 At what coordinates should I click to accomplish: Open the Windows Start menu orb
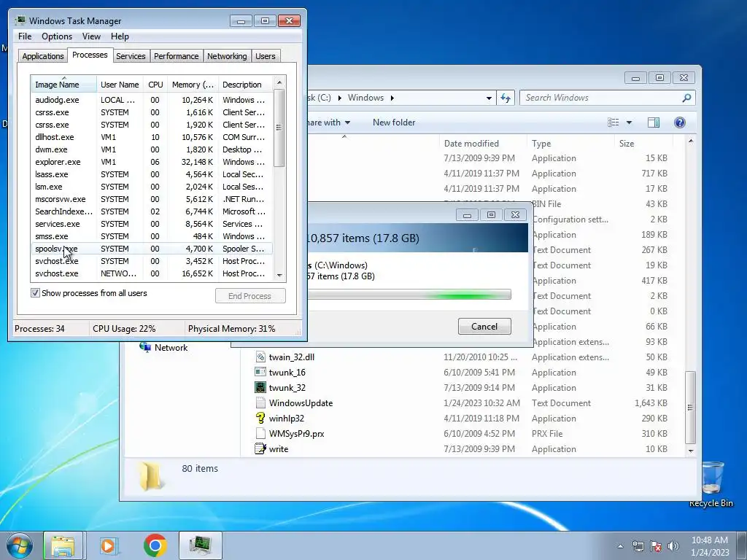pos(20,545)
